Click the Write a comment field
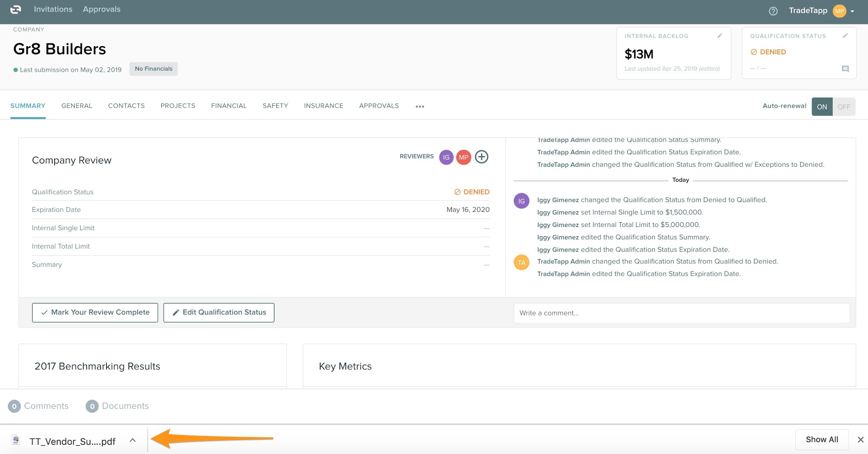The height and width of the screenshot is (454, 868). [x=681, y=313]
